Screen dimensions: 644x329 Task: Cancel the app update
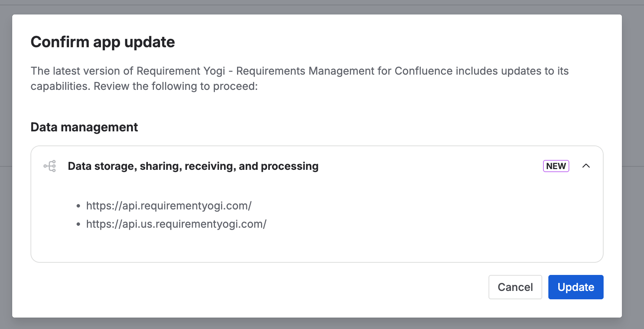pyautogui.click(x=515, y=287)
